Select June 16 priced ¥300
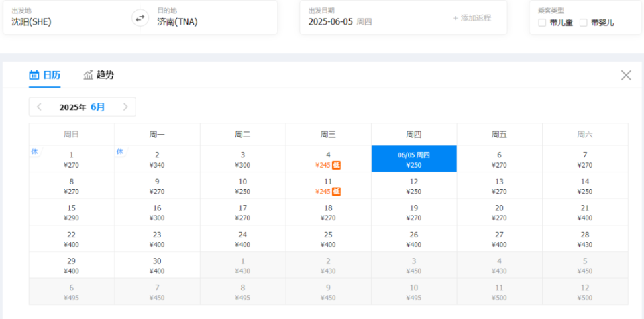Screen dimensions: 644x319 tap(157, 212)
